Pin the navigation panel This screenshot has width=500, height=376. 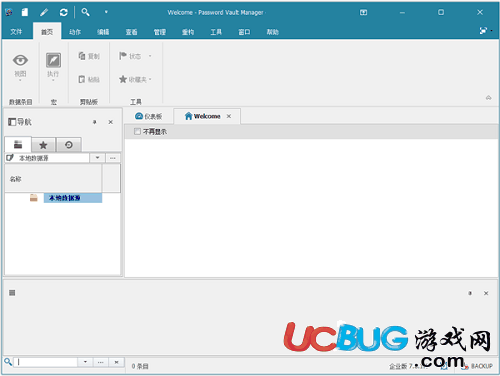(95, 122)
